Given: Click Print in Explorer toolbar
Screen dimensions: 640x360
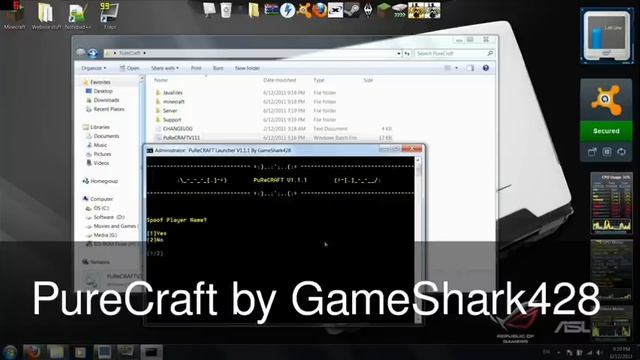Looking at the screenshot, I should (196, 68).
